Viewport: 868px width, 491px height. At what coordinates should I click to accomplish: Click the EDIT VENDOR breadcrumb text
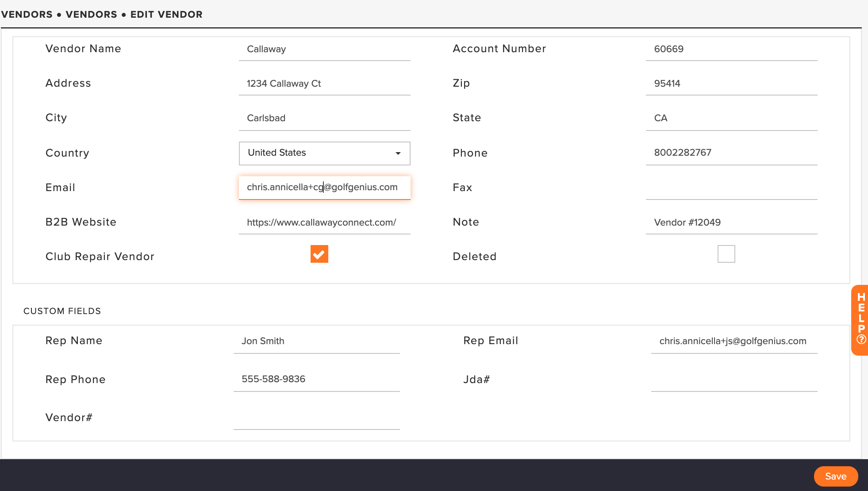[166, 15]
